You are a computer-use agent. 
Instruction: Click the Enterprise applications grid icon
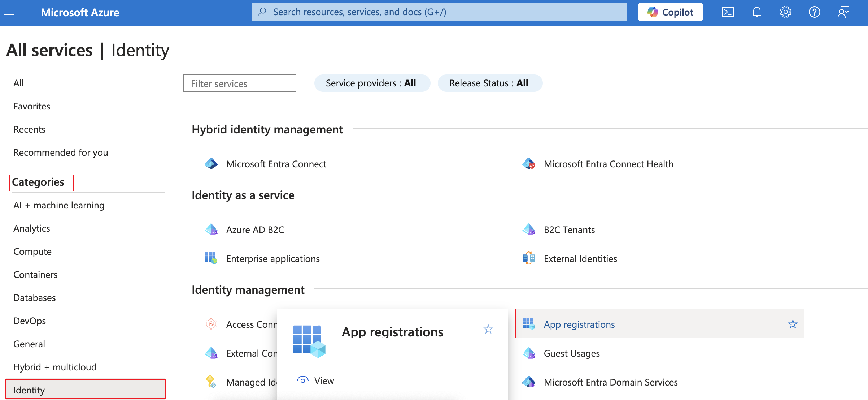coord(211,258)
